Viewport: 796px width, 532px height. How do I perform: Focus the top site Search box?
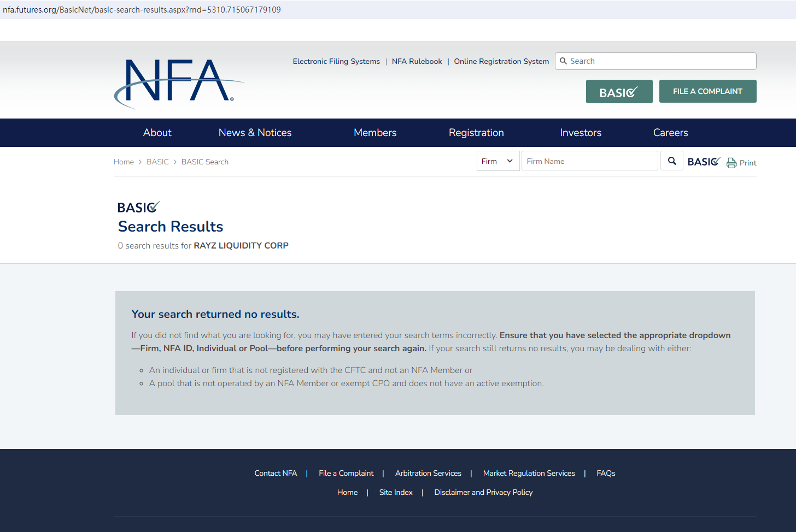(x=660, y=61)
